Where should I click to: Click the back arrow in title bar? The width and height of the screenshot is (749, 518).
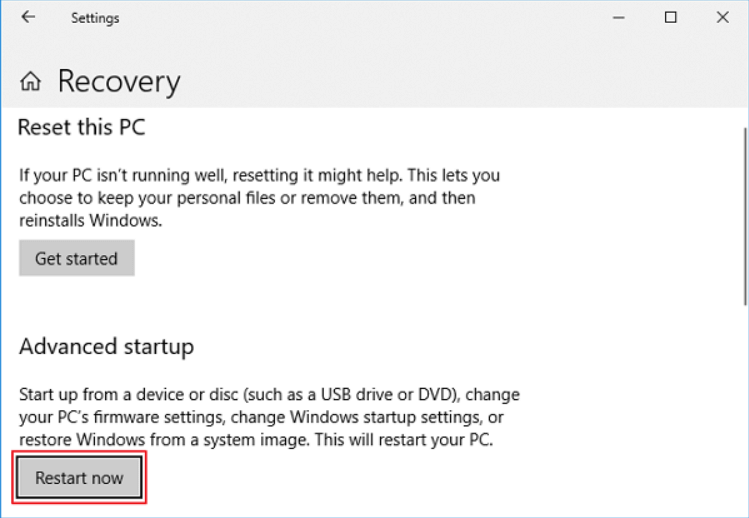(x=28, y=17)
